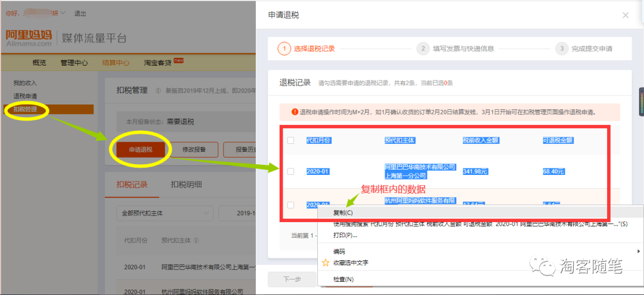Choose 复制(C) in the context menu
This screenshot has height=295, width=644.
tap(481, 213)
